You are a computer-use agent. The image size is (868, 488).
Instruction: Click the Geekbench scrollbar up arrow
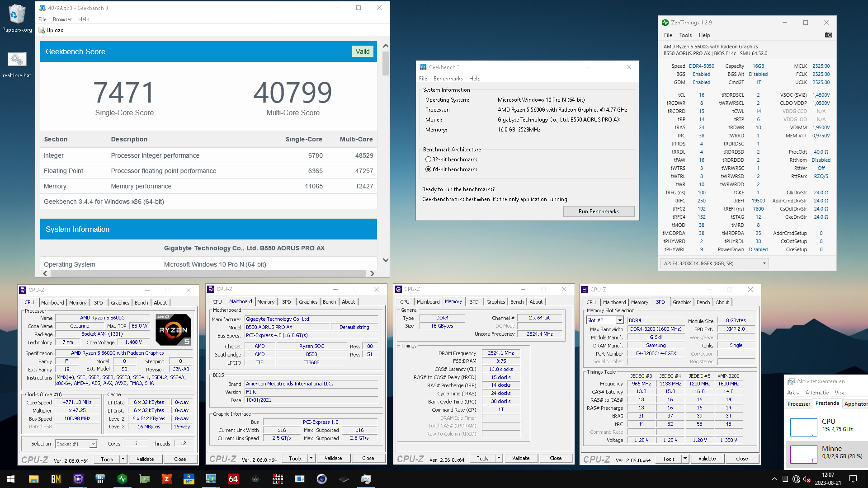click(386, 46)
